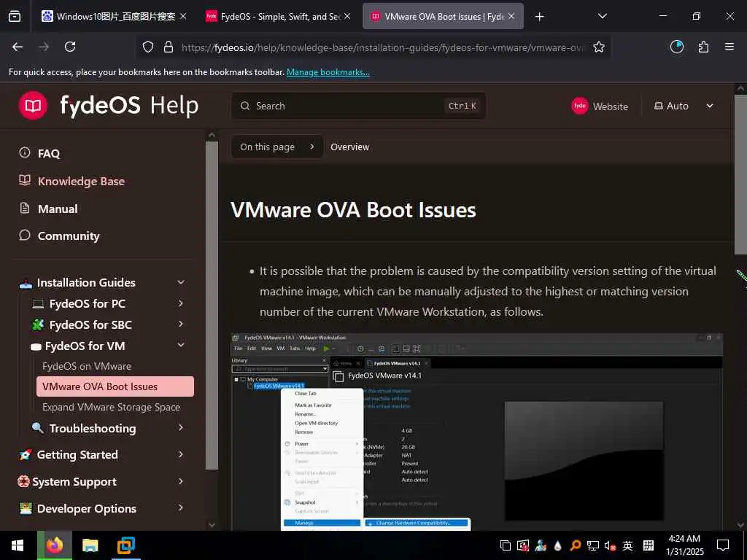
Task: Open the FAQ section
Action: [49, 153]
